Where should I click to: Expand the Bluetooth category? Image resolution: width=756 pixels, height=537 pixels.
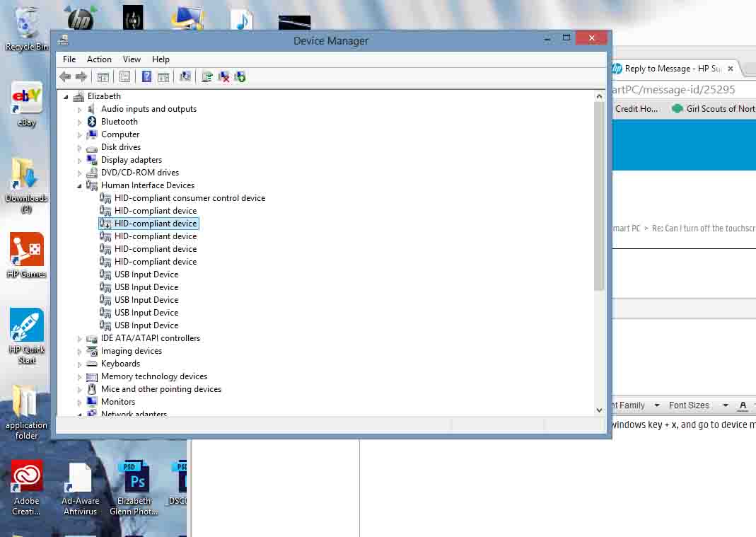(x=80, y=122)
